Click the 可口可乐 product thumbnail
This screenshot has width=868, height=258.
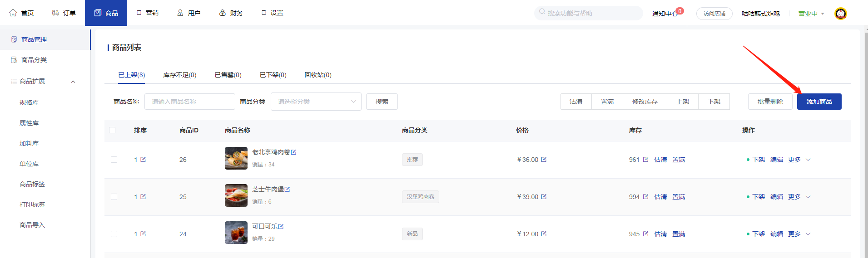click(236, 233)
